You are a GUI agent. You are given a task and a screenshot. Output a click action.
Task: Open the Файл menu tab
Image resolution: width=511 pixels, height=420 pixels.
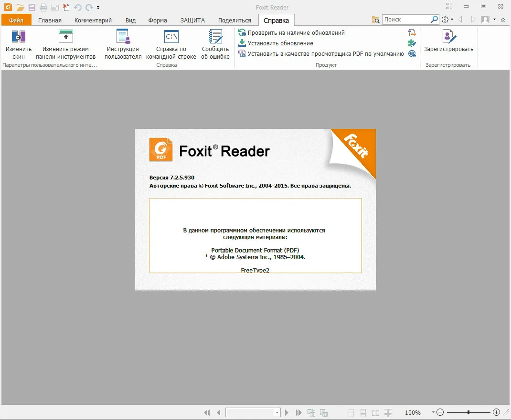(x=16, y=20)
